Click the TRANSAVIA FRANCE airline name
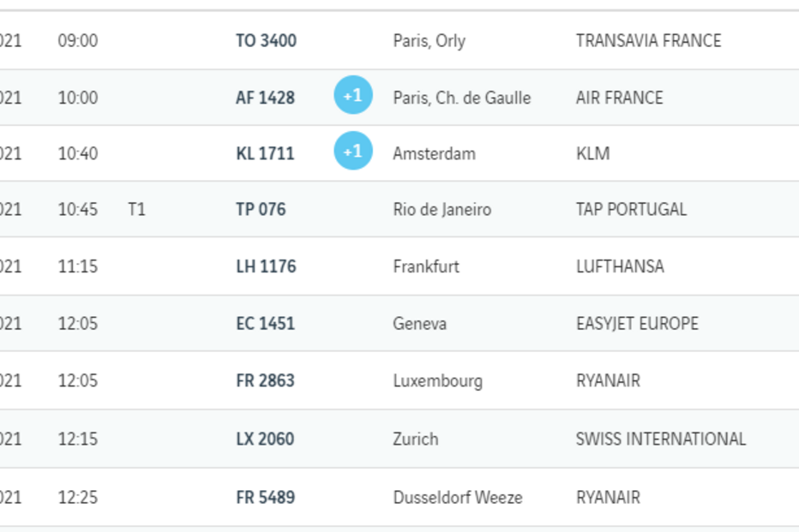The image size is (799, 532). coord(648,40)
